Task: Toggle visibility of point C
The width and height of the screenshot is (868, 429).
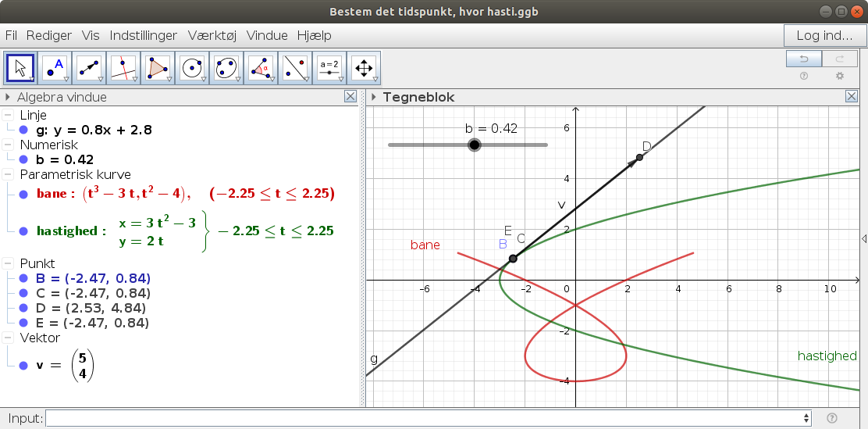Action: point(23,293)
